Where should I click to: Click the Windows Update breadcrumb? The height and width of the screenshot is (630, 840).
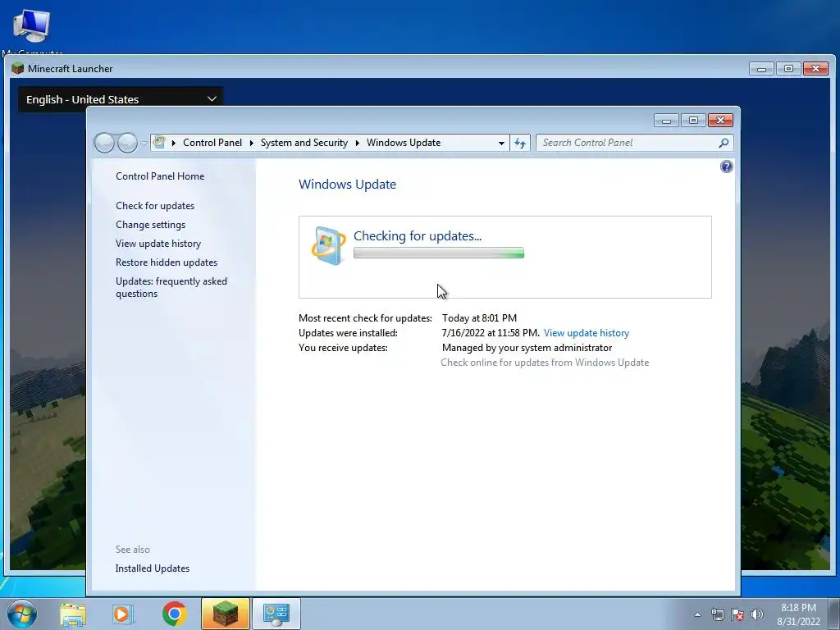pyautogui.click(x=404, y=143)
